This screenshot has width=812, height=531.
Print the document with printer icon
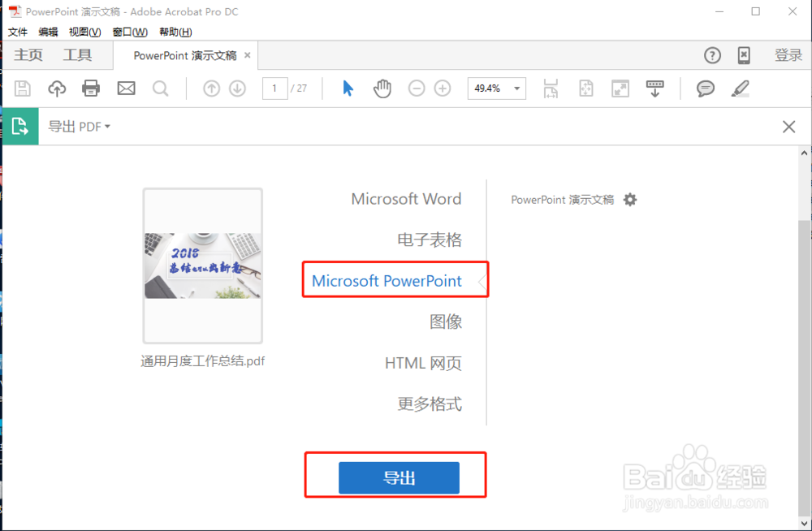click(x=91, y=88)
